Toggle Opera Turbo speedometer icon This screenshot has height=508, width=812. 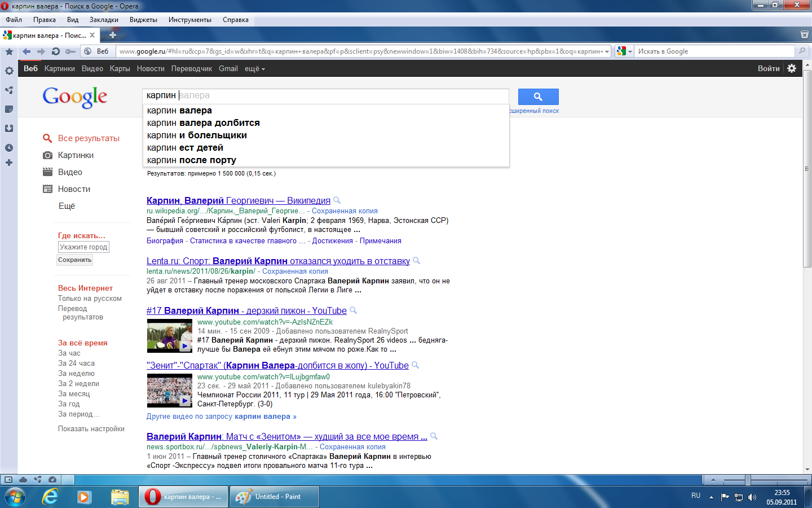pyautogui.click(x=52, y=480)
